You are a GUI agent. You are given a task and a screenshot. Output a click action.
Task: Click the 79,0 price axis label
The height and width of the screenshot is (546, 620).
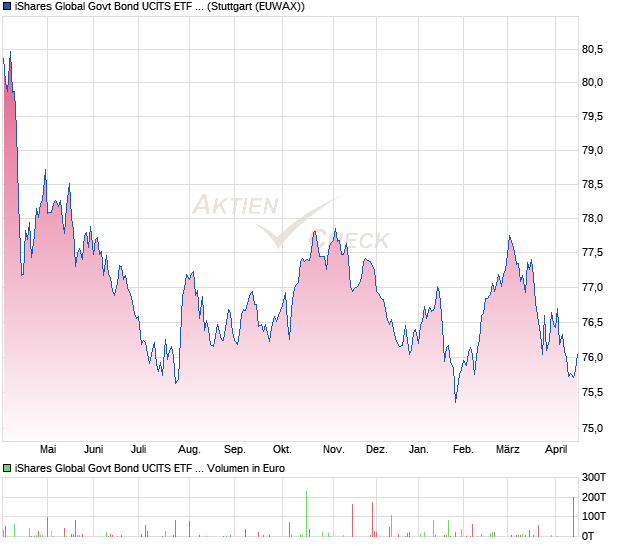592,150
